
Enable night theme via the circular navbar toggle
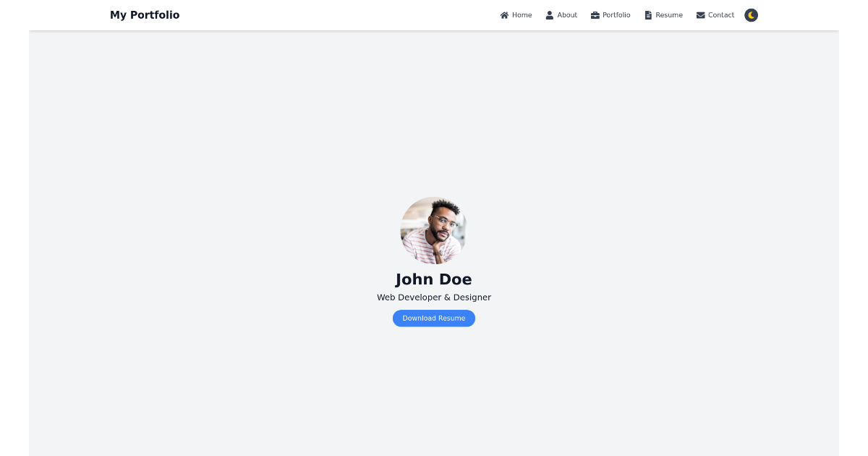pyautogui.click(x=751, y=14)
